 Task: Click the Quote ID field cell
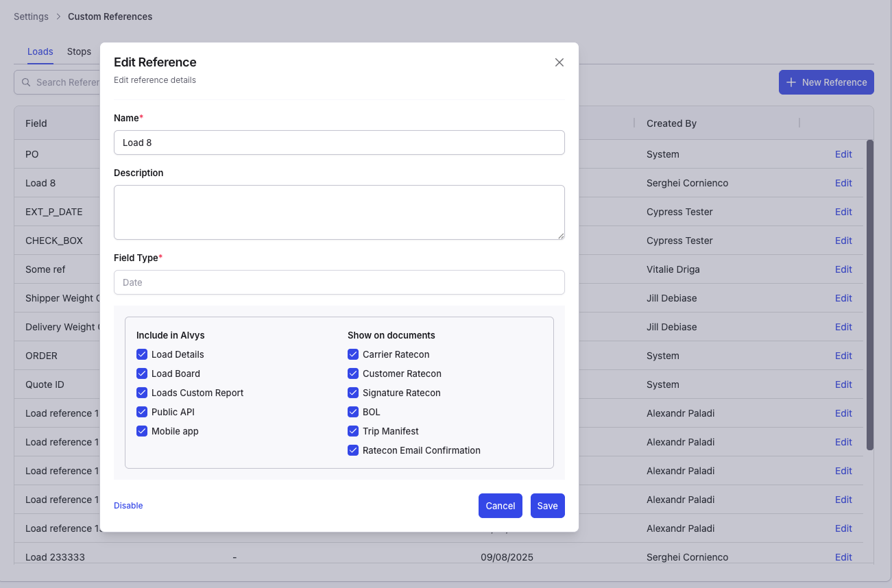45,384
